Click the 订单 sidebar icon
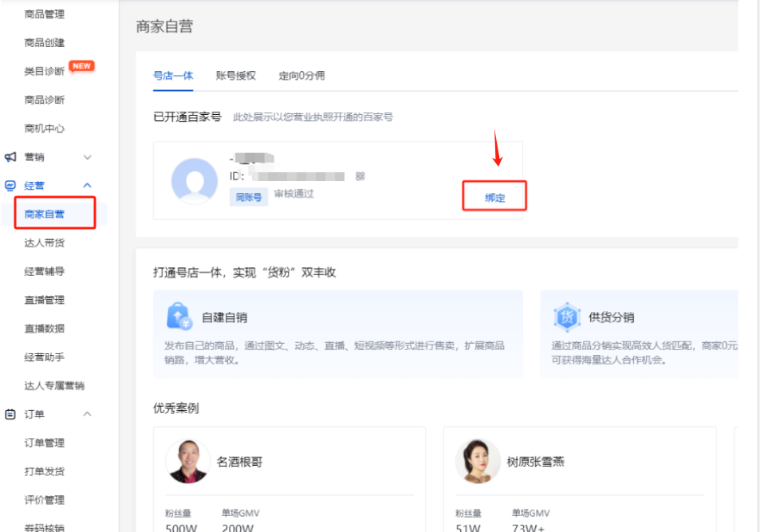Image resolution: width=760 pixels, height=532 pixels. click(11, 414)
